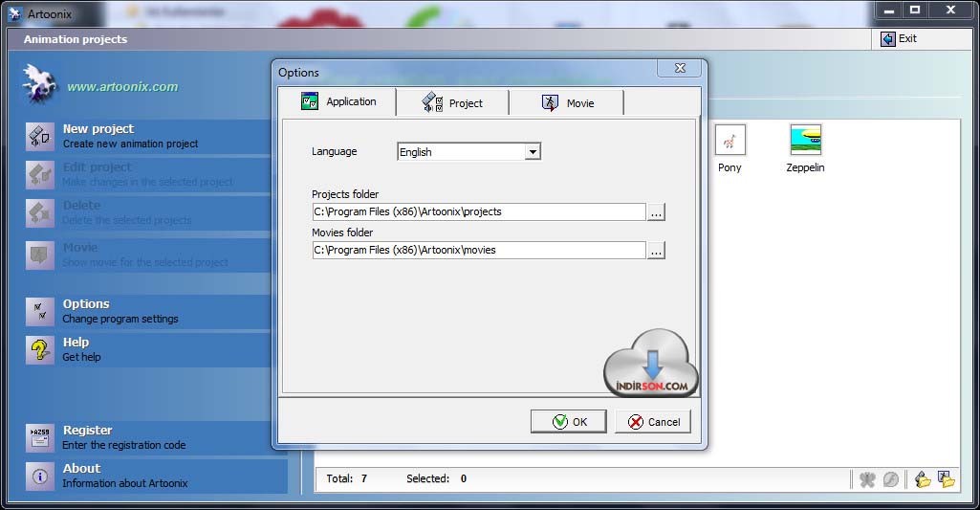The image size is (980, 510).
Task: Browse for the Movies folder with the ... button
Action: [x=656, y=251]
